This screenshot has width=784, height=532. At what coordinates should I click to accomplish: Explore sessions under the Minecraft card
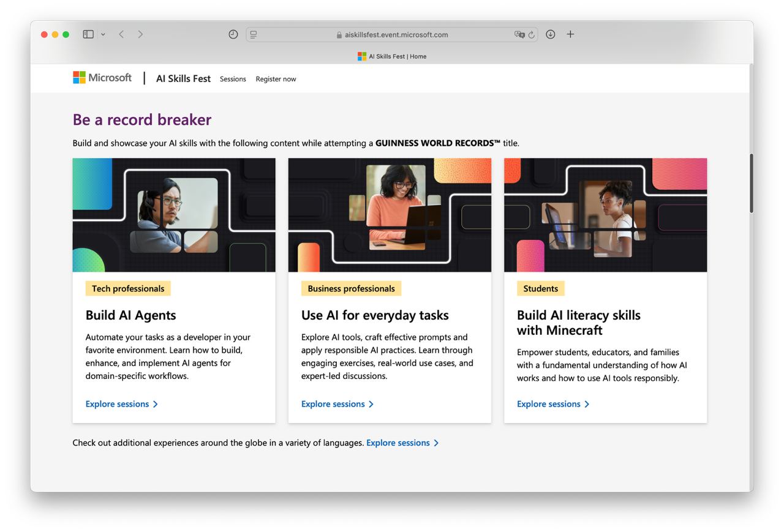coord(553,404)
